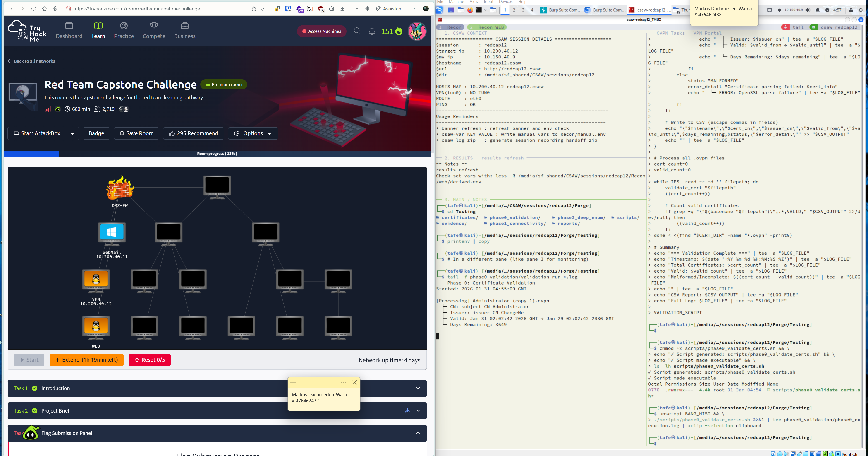This screenshot has width=868, height=456.
Task: Click the browser reload icon
Action: pos(33,9)
